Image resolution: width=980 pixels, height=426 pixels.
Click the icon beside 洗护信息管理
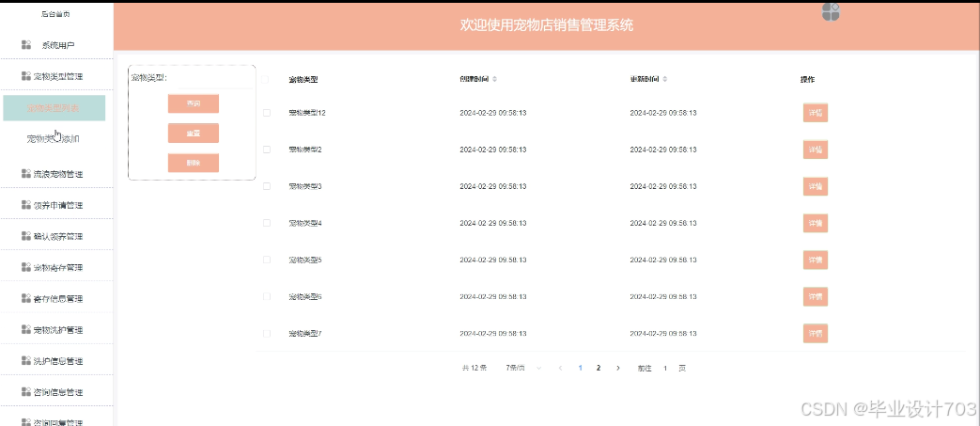[x=26, y=361]
